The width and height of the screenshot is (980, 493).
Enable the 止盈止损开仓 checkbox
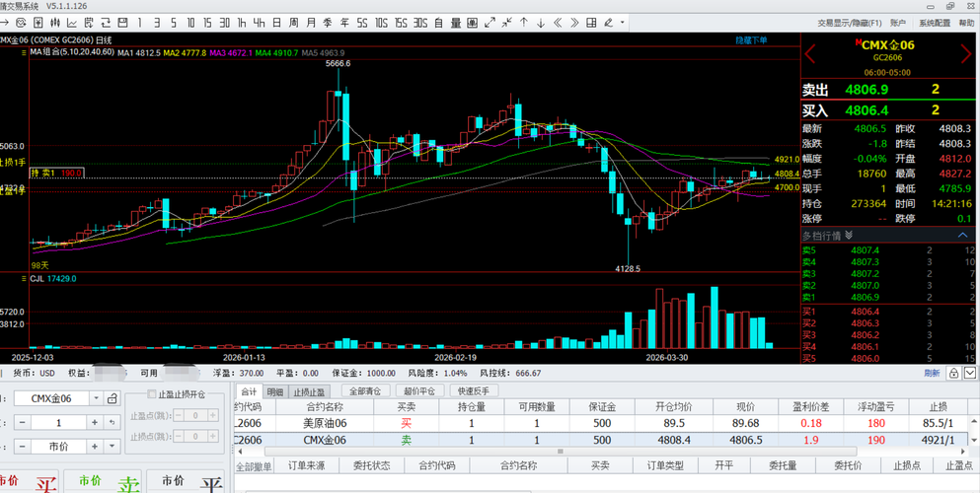151,394
